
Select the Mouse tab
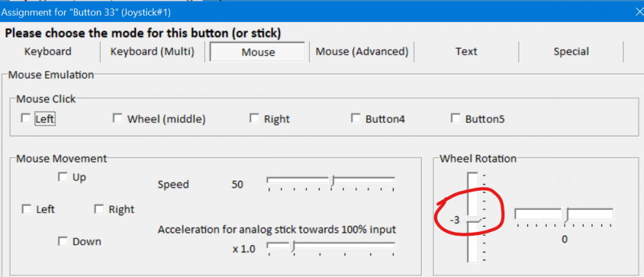(258, 52)
